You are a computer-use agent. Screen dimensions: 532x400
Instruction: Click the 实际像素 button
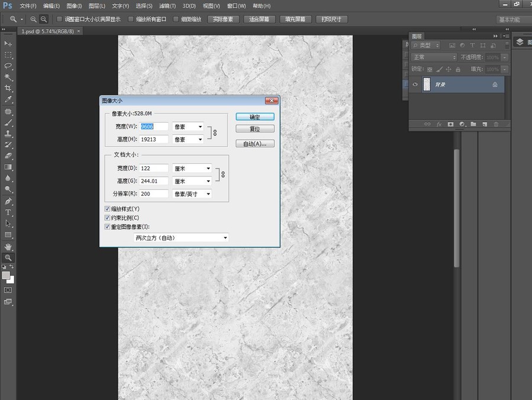pyautogui.click(x=223, y=20)
